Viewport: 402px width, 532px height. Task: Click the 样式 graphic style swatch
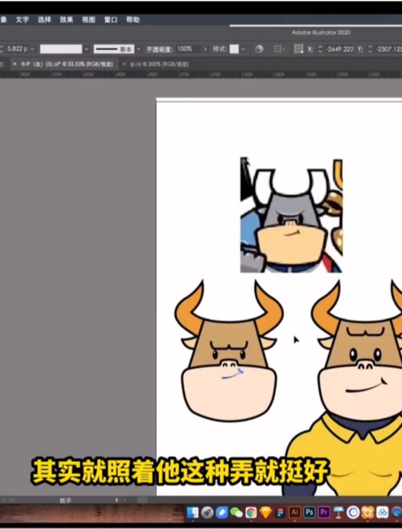[234, 50]
